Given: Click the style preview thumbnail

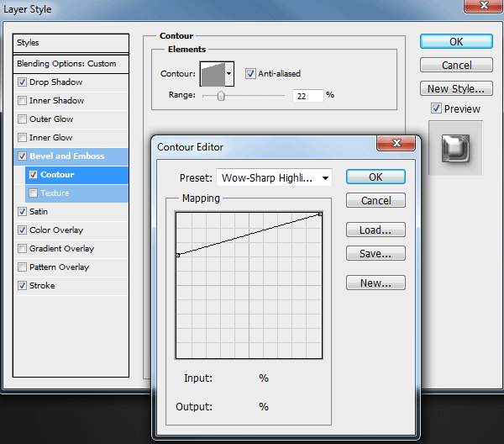Looking at the screenshot, I should (455, 148).
